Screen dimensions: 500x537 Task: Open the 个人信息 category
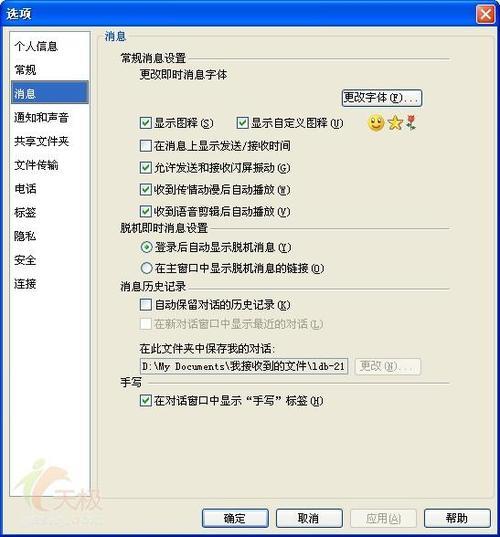pos(36,46)
